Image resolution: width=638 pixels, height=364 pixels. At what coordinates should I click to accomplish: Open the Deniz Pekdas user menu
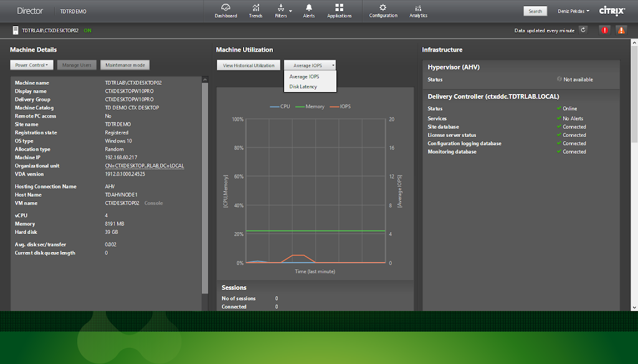[573, 11]
